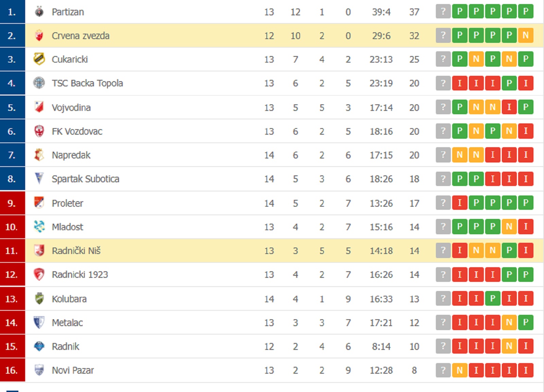Click the Partizan upcoming match question mark
This screenshot has width=544, height=392.
443,12
